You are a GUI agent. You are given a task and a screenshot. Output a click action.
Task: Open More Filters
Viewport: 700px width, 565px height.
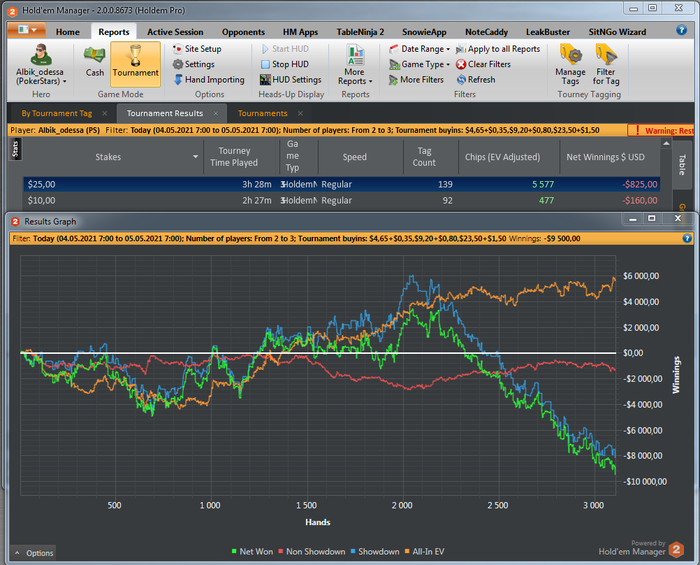[x=416, y=79]
